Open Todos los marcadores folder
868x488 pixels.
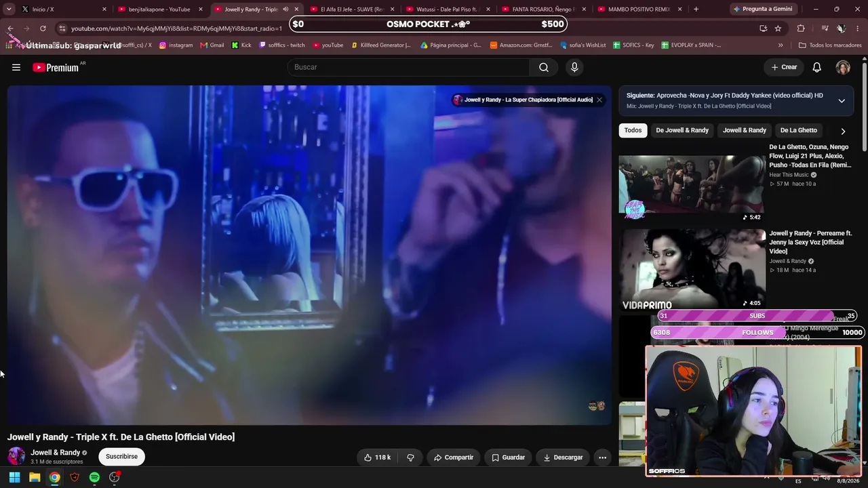[829, 45]
